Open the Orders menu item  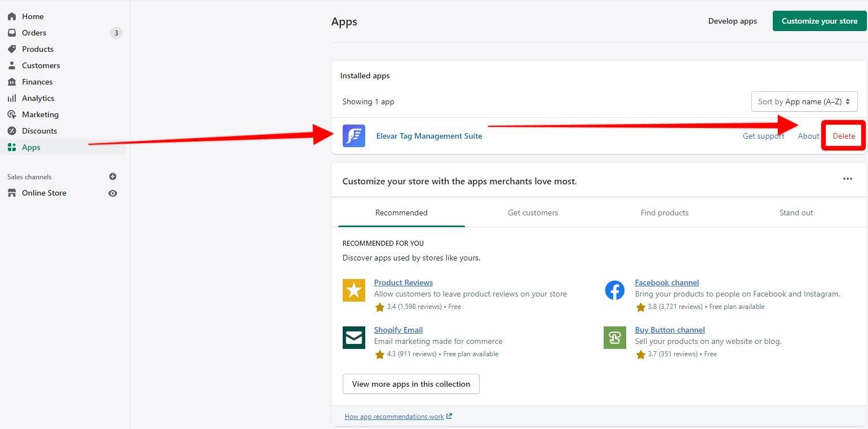click(x=34, y=33)
